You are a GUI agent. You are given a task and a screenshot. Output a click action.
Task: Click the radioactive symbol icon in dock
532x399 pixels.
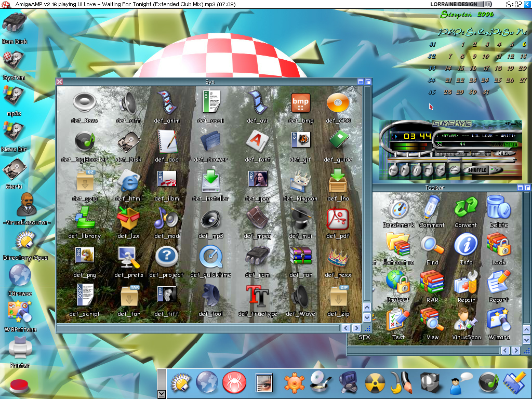point(375,383)
